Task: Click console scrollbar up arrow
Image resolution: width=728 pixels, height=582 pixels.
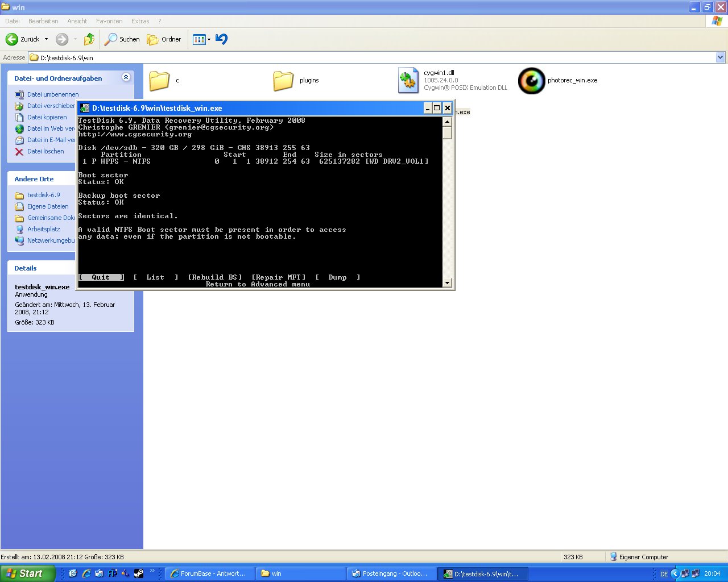Action: pyautogui.click(x=448, y=122)
